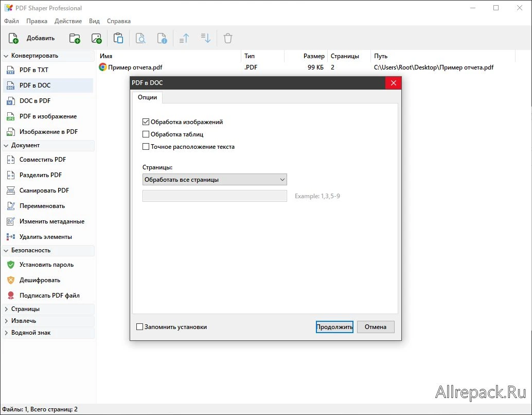Open the Справка menu

[x=119, y=21]
